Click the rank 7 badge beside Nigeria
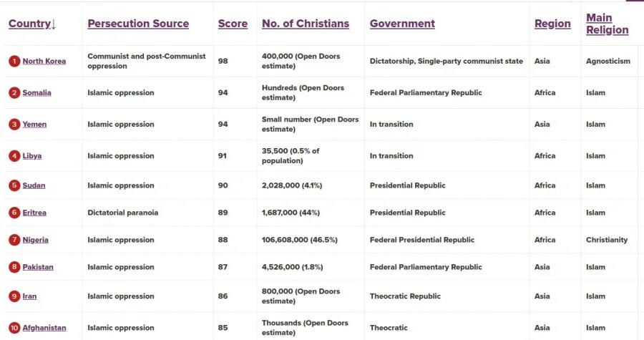Image resolution: width=644 pixels, height=340 pixels. pos(14,240)
